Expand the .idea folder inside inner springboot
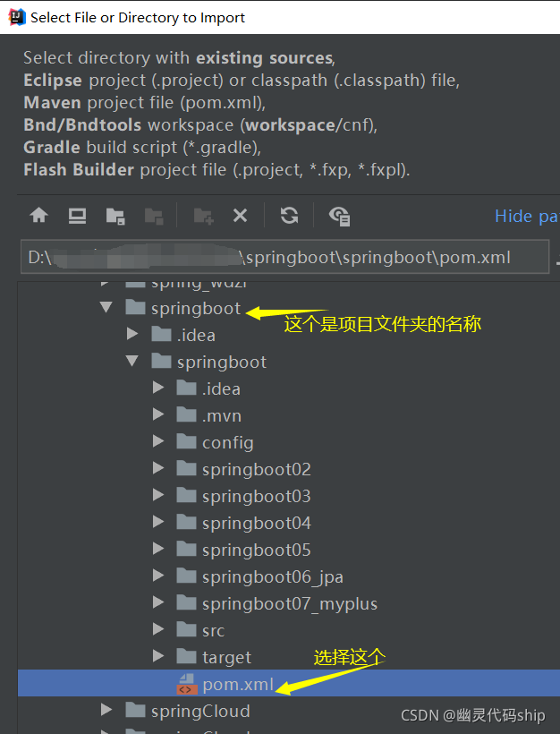This screenshot has height=734, width=560. (158, 388)
